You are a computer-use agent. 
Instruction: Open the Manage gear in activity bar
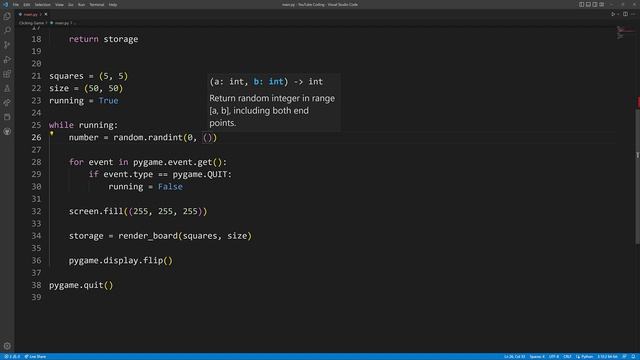point(7,346)
